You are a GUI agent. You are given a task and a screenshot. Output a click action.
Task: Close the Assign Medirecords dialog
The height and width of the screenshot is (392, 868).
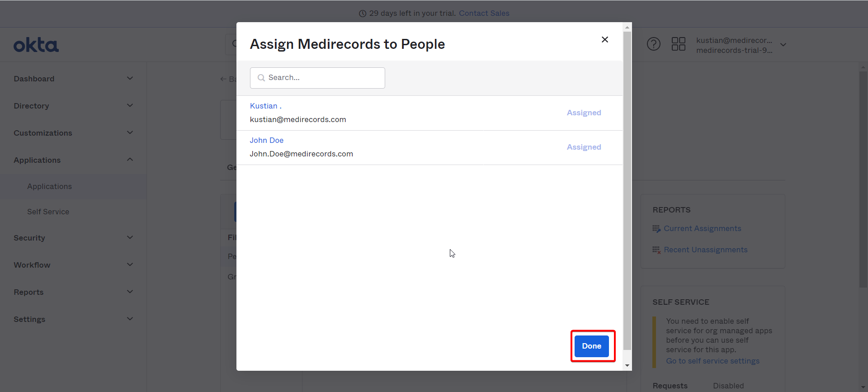point(604,40)
